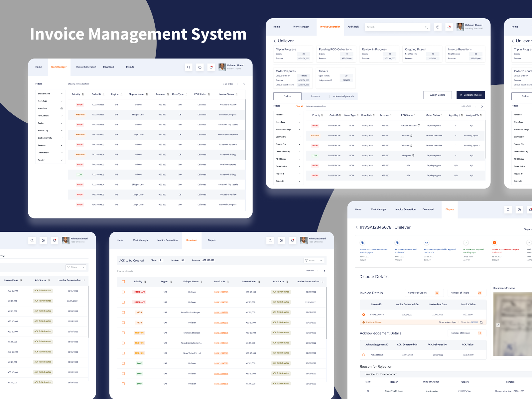The height and width of the screenshot is (399, 532).
Task: Click the search magnifier icon in Work Manager
Action: [189, 67]
